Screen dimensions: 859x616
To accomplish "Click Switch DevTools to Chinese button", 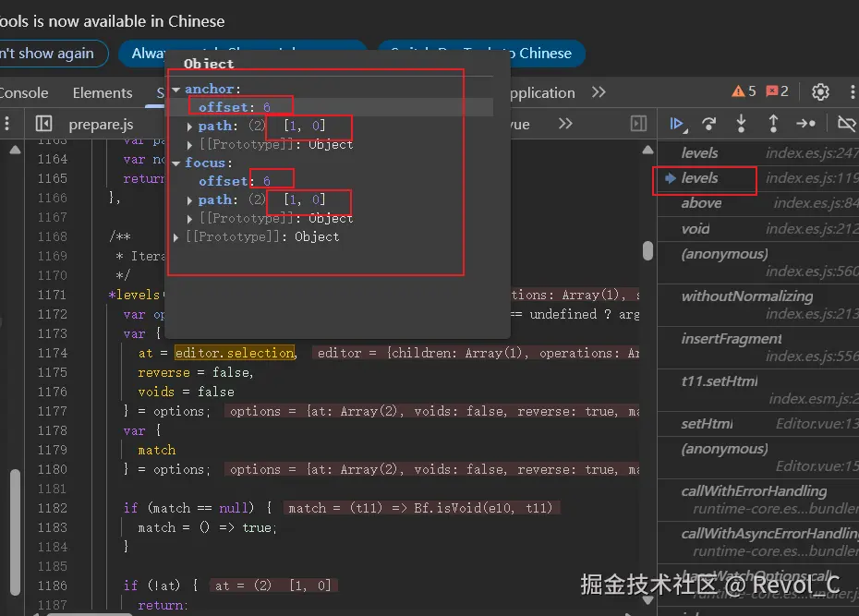I will [x=481, y=54].
